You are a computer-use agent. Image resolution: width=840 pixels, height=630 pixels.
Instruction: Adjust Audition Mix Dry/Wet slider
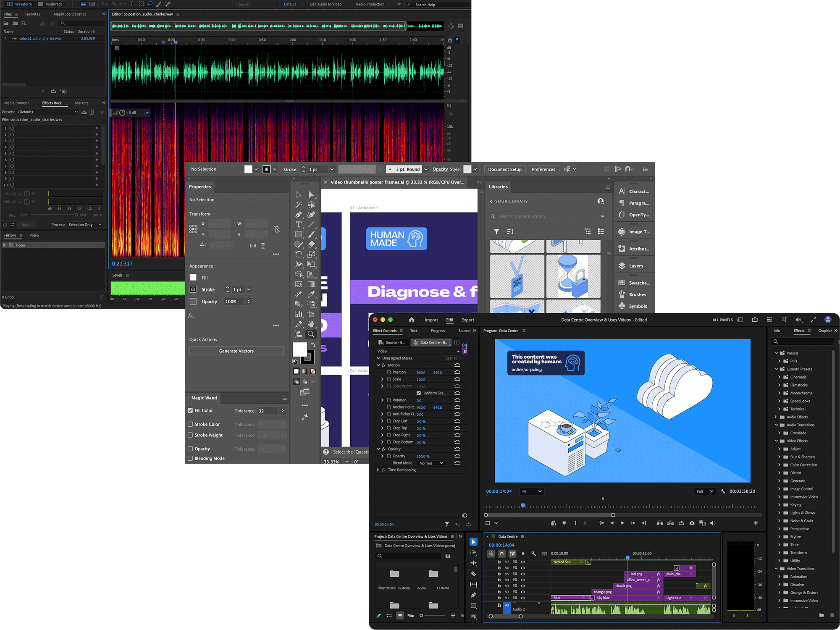[x=54, y=215]
